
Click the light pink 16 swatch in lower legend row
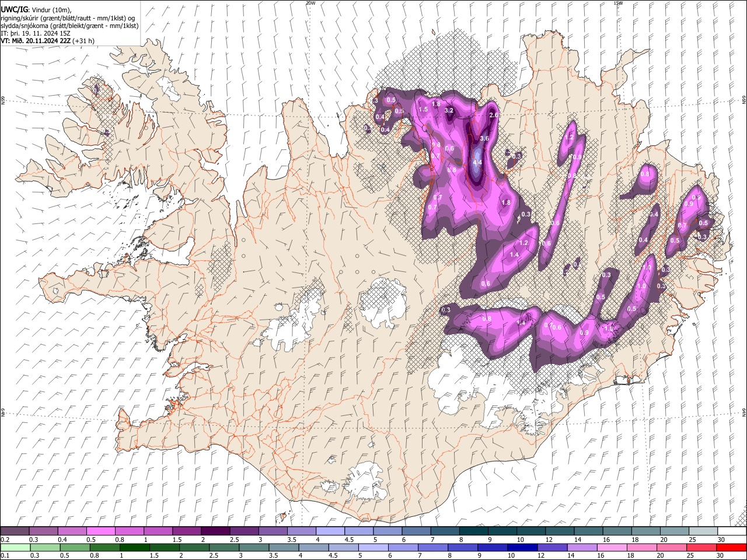[x=612, y=547]
